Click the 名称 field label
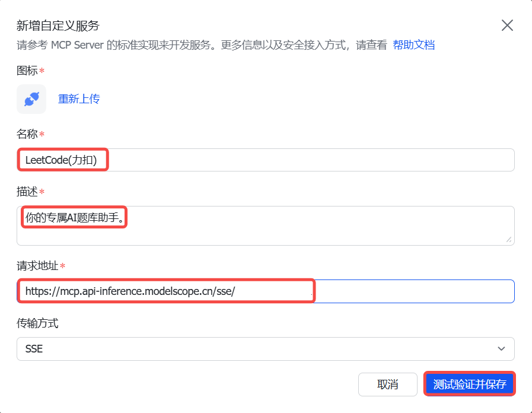 point(27,134)
